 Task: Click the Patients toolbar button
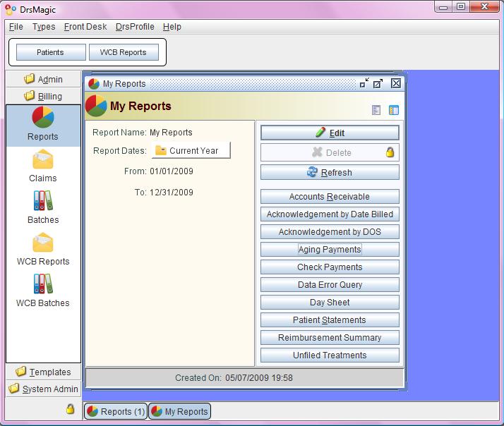click(x=51, y=52)
